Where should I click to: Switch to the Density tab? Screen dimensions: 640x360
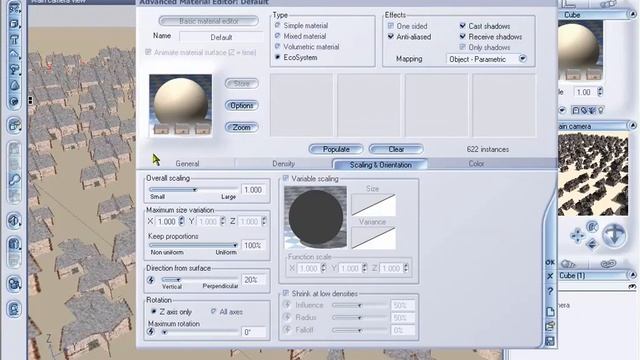(283, 164)
